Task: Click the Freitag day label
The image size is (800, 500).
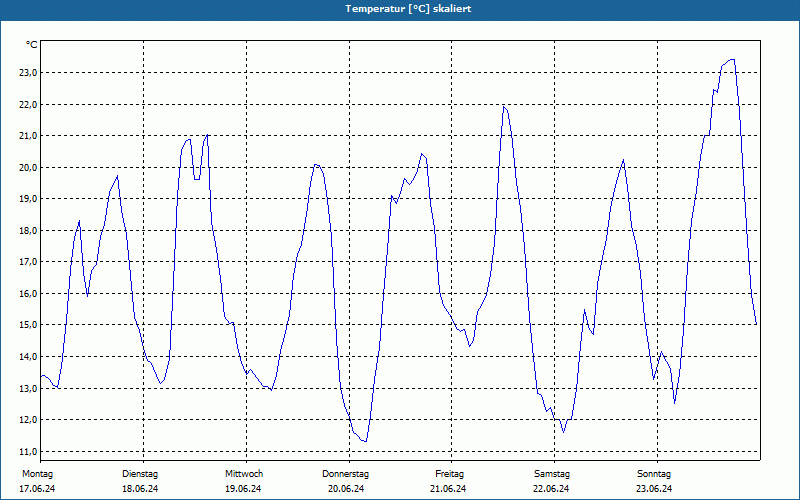Action: point(449,474)
